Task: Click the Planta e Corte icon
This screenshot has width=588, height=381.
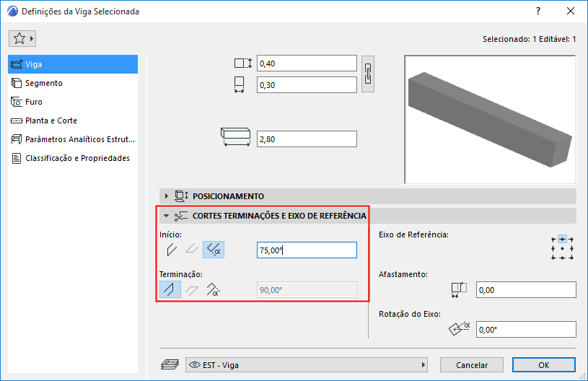Action: click(17, 121)
